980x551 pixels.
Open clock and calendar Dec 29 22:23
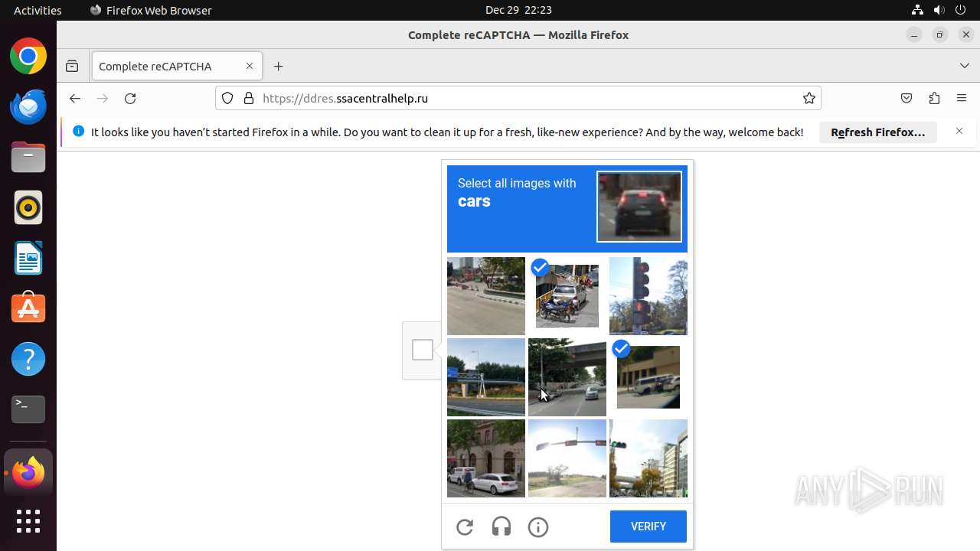(x=518, y=10)
